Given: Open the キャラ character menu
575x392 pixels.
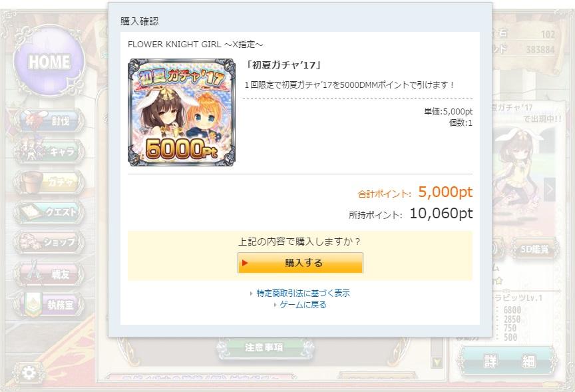Looking at the screenshot, I should click(49, 150).
